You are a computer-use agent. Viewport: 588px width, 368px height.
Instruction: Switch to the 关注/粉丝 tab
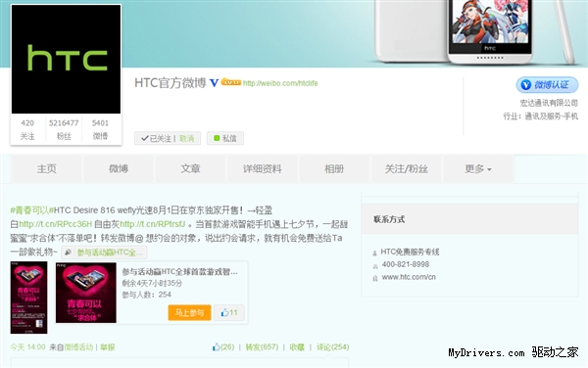[x=406, y=169]
